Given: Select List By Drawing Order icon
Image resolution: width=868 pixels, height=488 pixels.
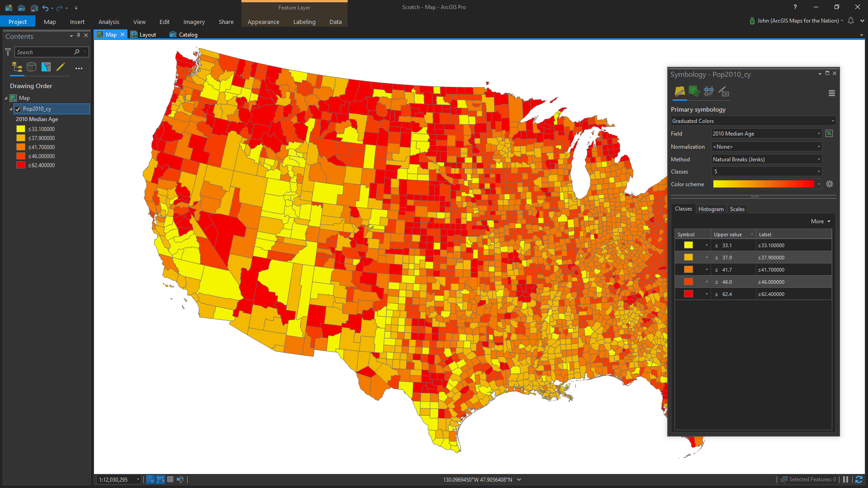Looking at the screenshot, I should (17, 67).
